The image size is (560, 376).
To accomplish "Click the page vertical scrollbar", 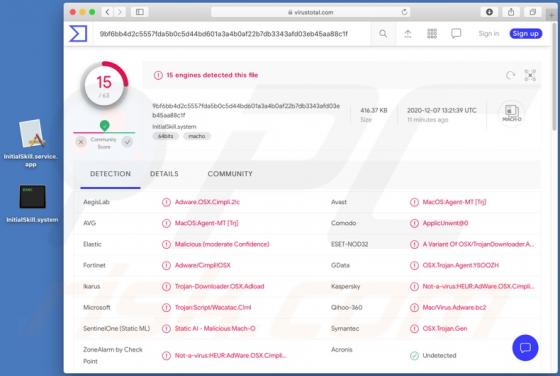I will (x=555, y=77).
